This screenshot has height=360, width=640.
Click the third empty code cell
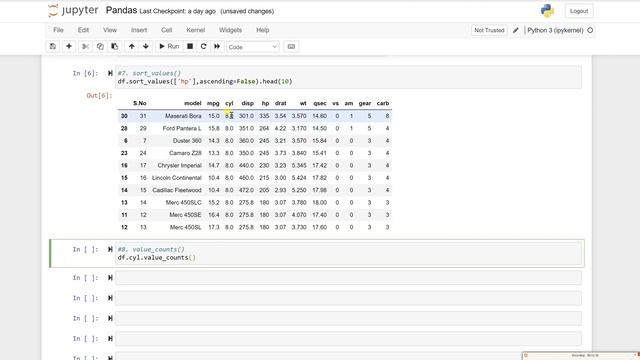point(348,318)
